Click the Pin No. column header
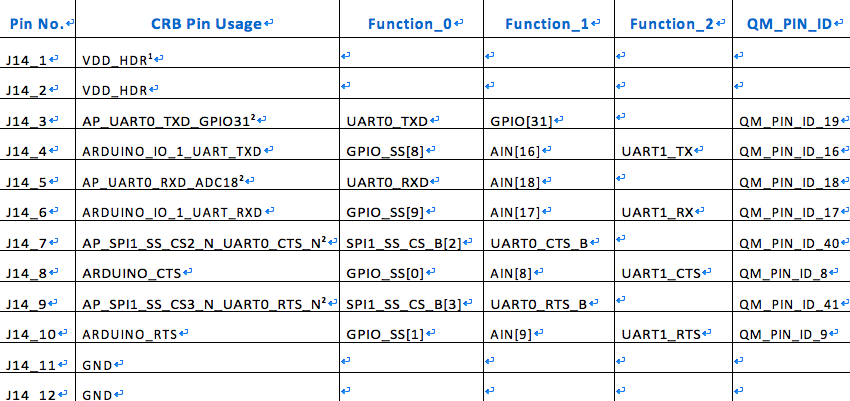Image resolution: width=850 pixels, height=401 pixels. (x=37, y=23)
